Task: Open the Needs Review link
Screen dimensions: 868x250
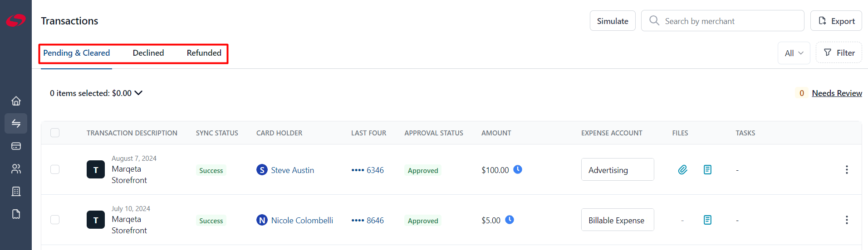Action: coord(837,93)
